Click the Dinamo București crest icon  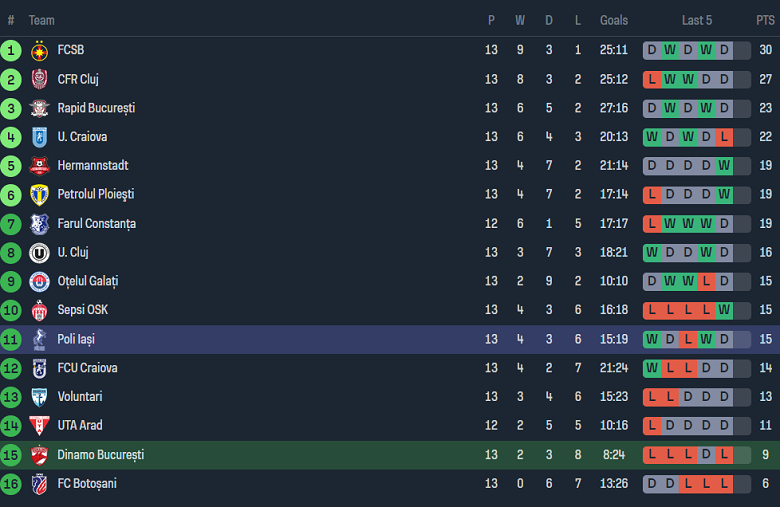[x=39, y=455]
